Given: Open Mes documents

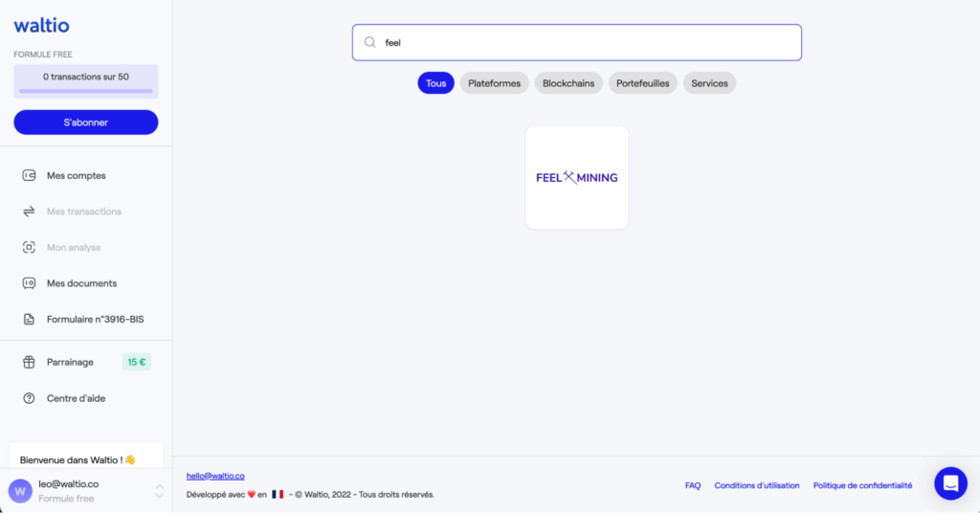Looking at the screenshot, I should 82,283.
